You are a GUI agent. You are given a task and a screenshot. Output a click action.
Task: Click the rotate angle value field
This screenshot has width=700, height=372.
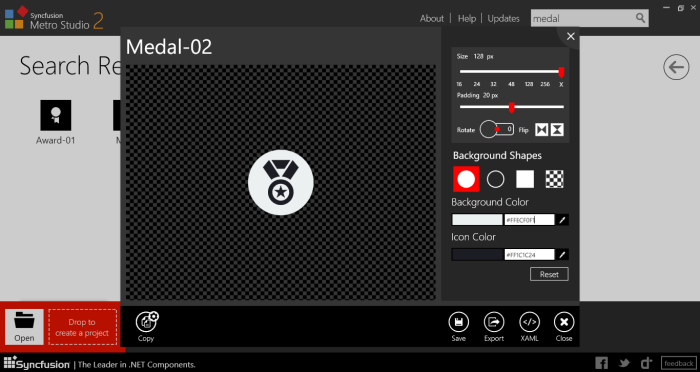point(507,129)
